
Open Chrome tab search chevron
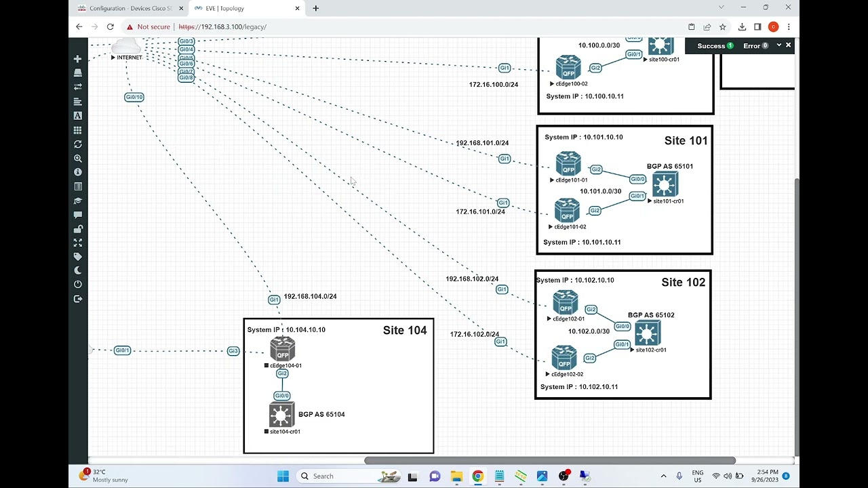[721, 7]
